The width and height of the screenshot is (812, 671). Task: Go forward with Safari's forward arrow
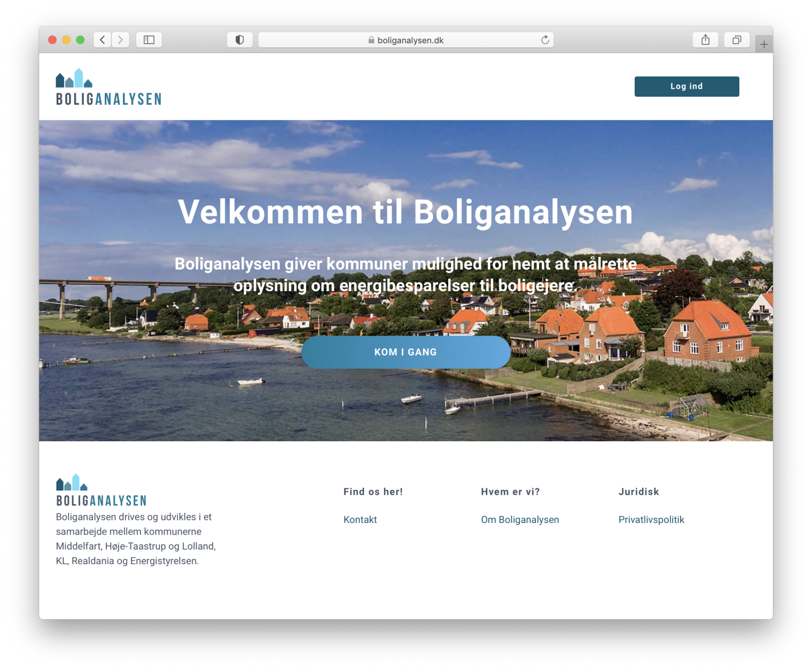coord(121,40)
